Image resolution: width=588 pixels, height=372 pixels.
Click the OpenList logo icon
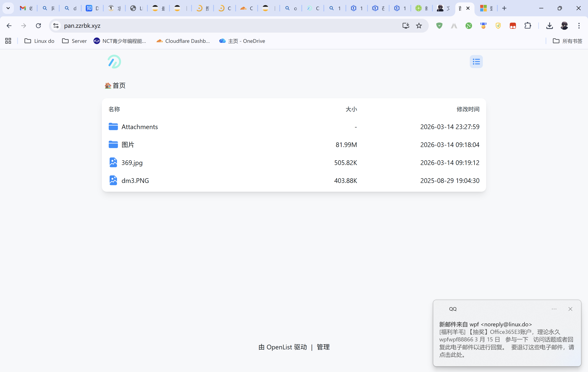point(114,61)
